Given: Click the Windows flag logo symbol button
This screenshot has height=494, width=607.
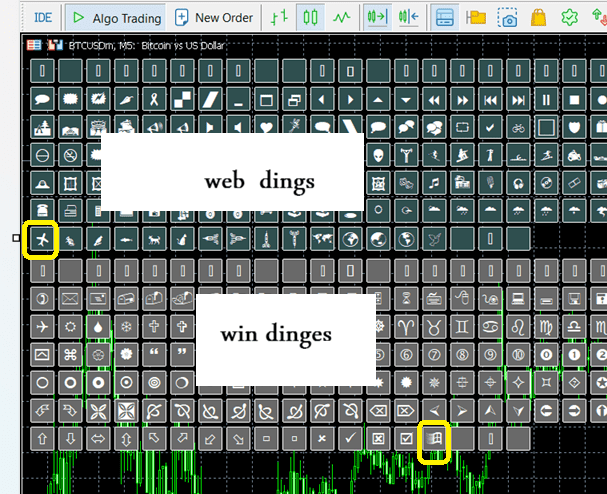Looking at the screenshot, I should tap(434, 439).
